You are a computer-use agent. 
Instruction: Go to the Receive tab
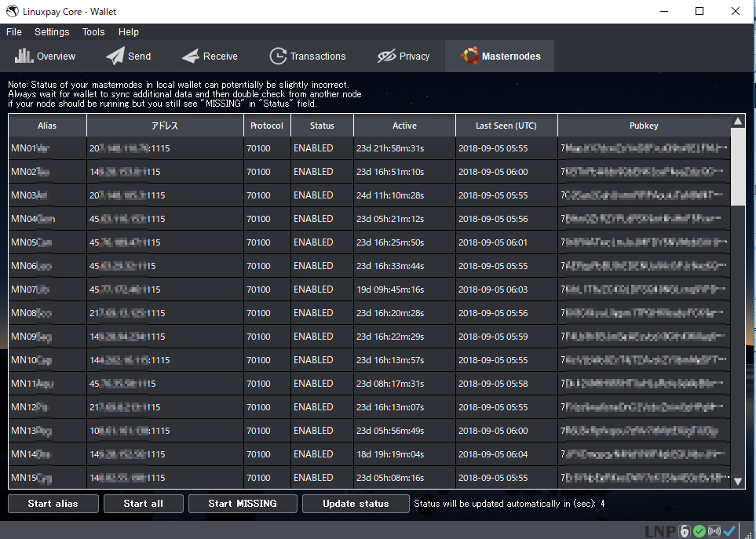coord(210,56)
